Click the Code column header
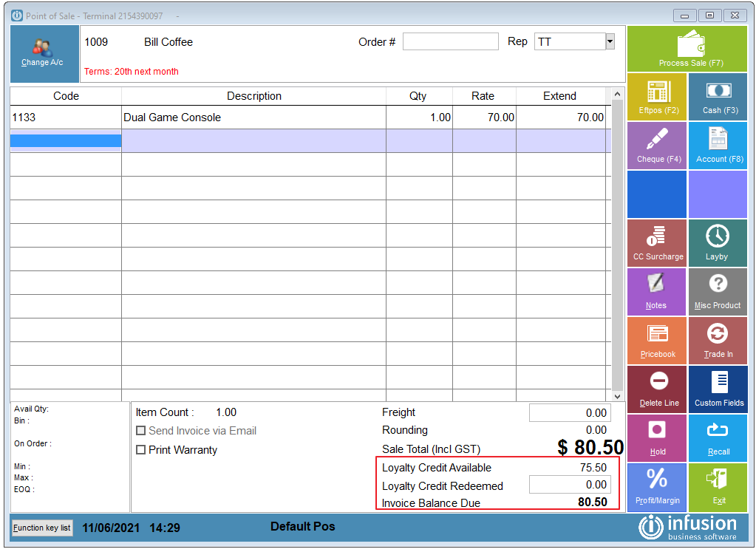Viewport: 756px width, 552px height. click(66, 96)
